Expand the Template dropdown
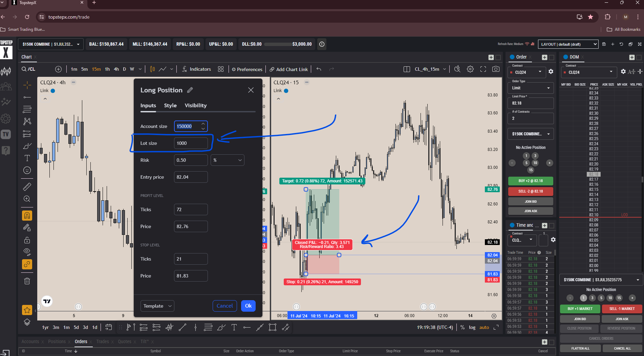This screenshot has width=644, height=356. pyautogui.click(x=157, y=306)
